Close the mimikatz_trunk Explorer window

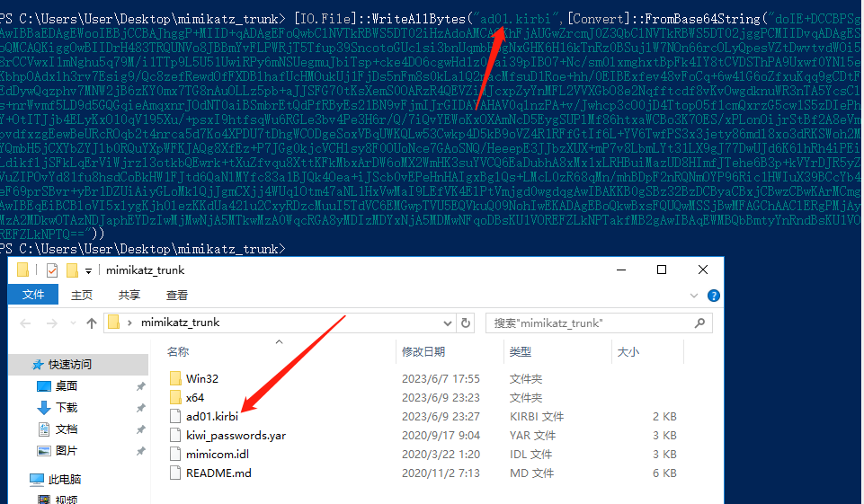point(702,270)
